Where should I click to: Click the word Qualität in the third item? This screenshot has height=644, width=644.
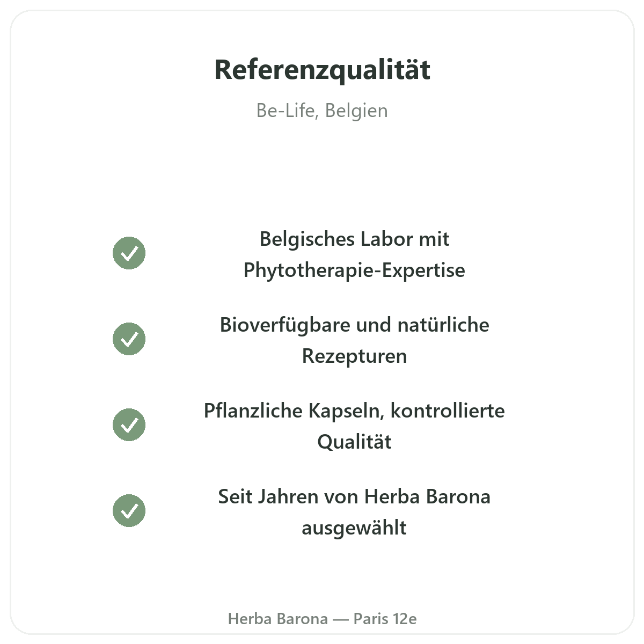[354, 442]
